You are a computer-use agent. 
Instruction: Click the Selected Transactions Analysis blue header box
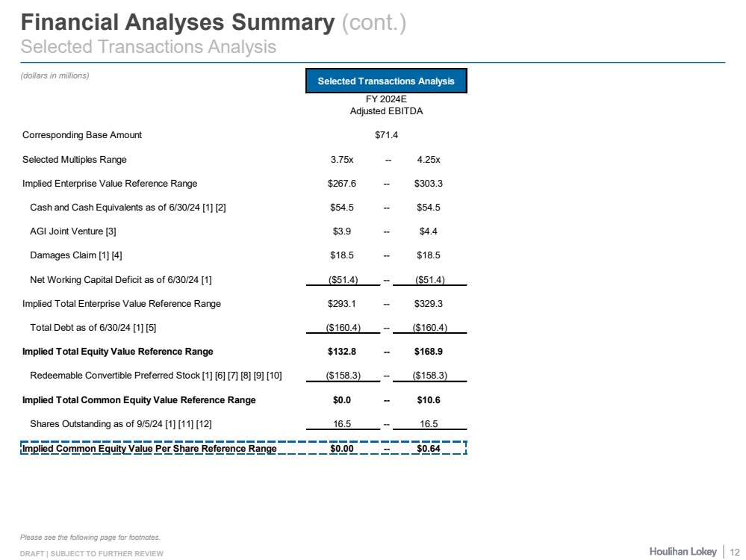coord(386,81)
